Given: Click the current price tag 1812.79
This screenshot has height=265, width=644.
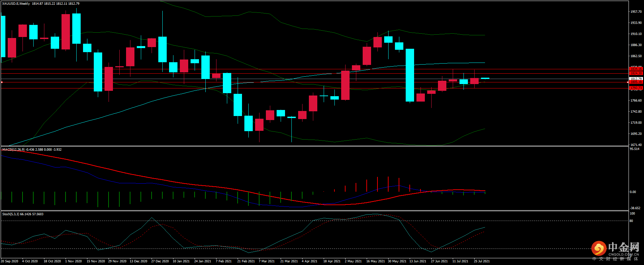Looking at the screenshot, I should [x=636, y=79].
